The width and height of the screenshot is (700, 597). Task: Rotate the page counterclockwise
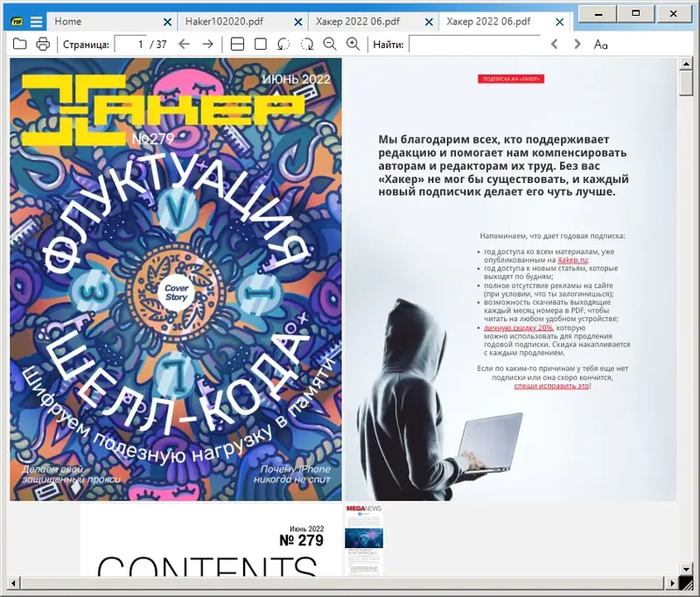click(x=282, y=42)
